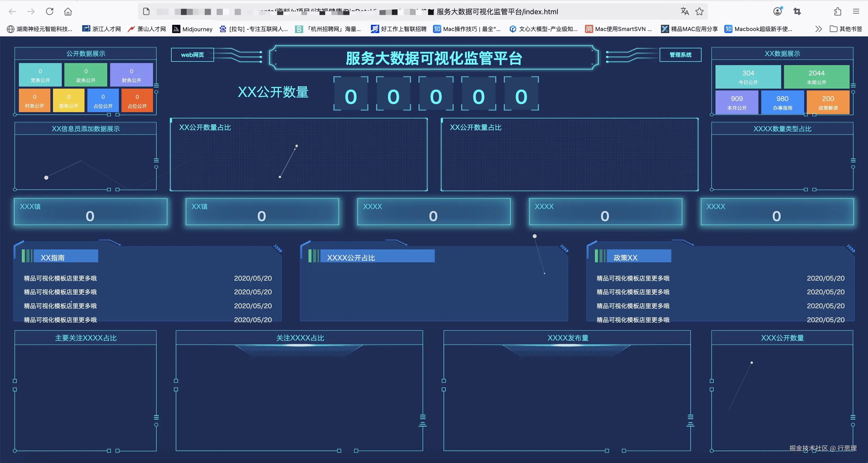Select the orange 政策解读 tile

[828, 102]
